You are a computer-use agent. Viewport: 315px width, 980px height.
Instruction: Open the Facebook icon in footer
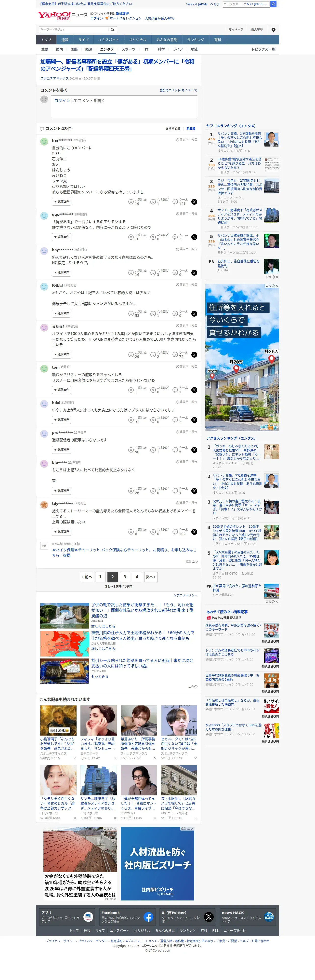[148, 917]
